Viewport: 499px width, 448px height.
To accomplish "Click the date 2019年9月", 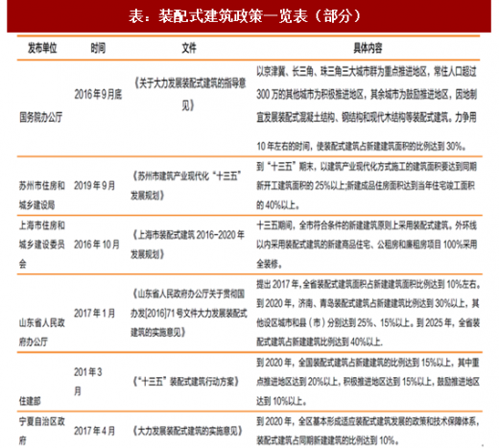I will [94, 185].
